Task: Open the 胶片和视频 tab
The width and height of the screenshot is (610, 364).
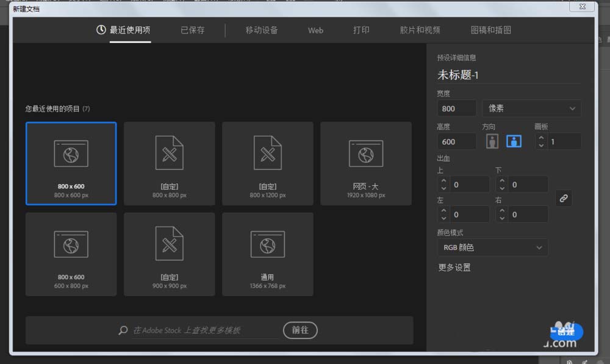Action: (420, 30)
